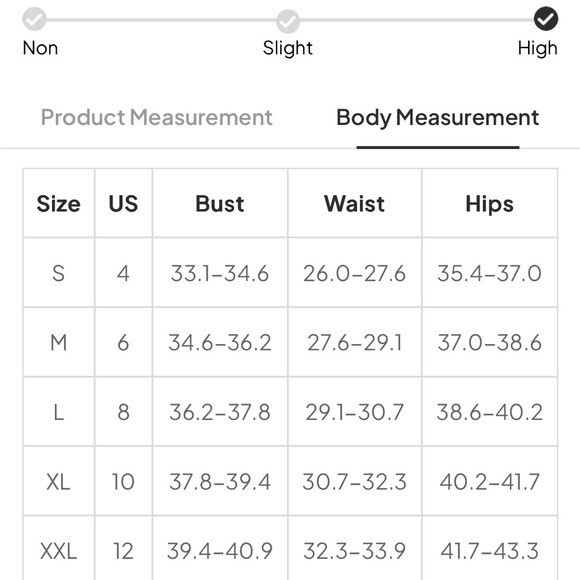Select the Non stretch checkmark icon
Image resolution: width=580 pixels, height=580 pixels.
[x=34, y=19]
